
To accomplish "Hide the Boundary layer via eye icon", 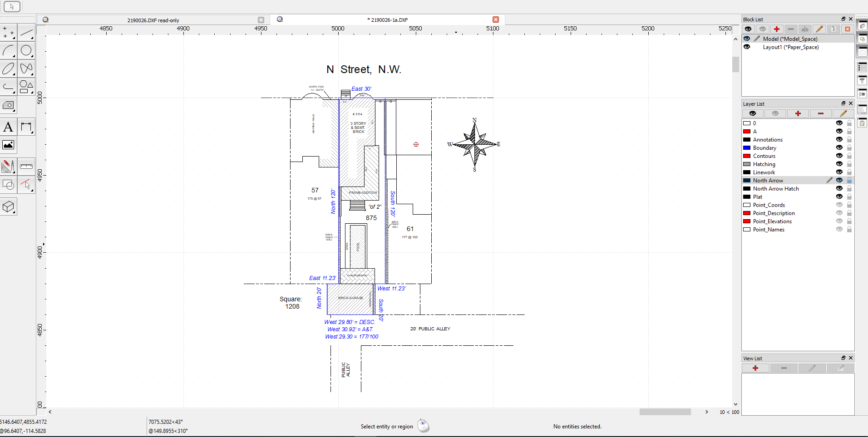I will (x=839, y=148).
